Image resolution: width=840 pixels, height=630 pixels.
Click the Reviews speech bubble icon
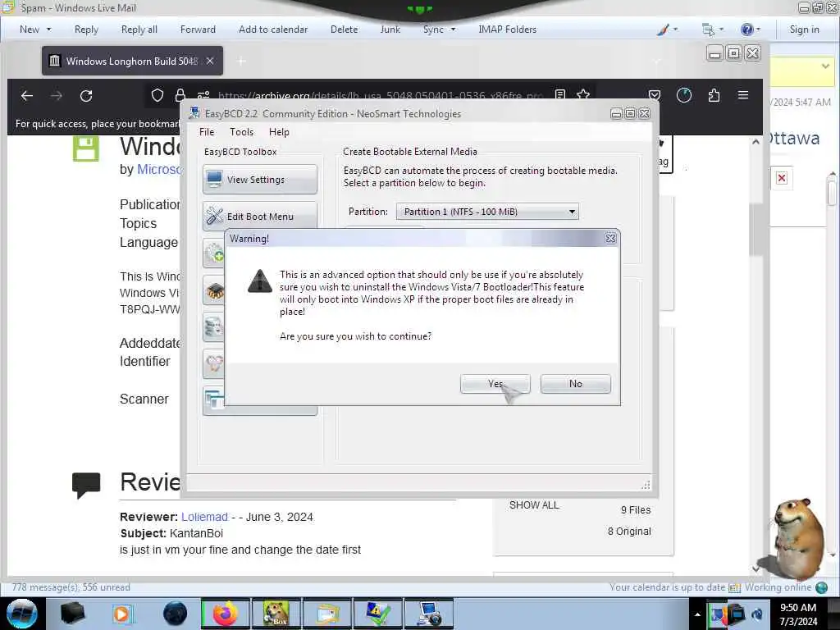click(85, 485)
